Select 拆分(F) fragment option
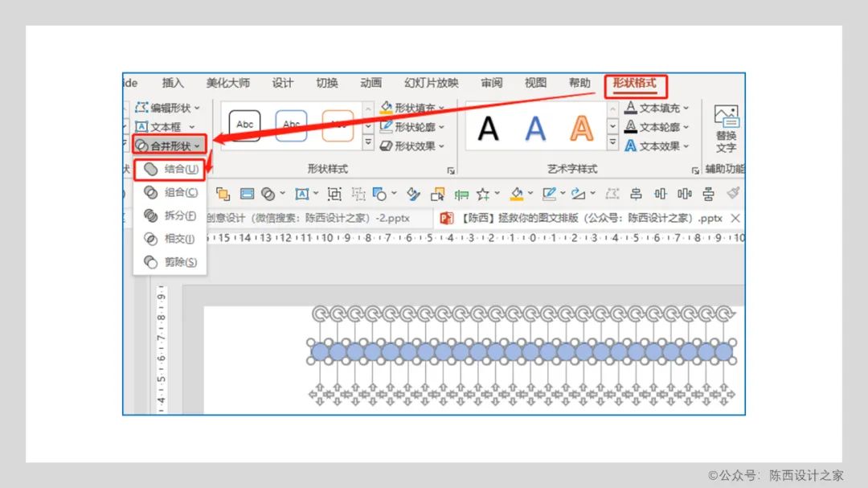Screen dimensions: 868x488 click(x=171, y=215)
